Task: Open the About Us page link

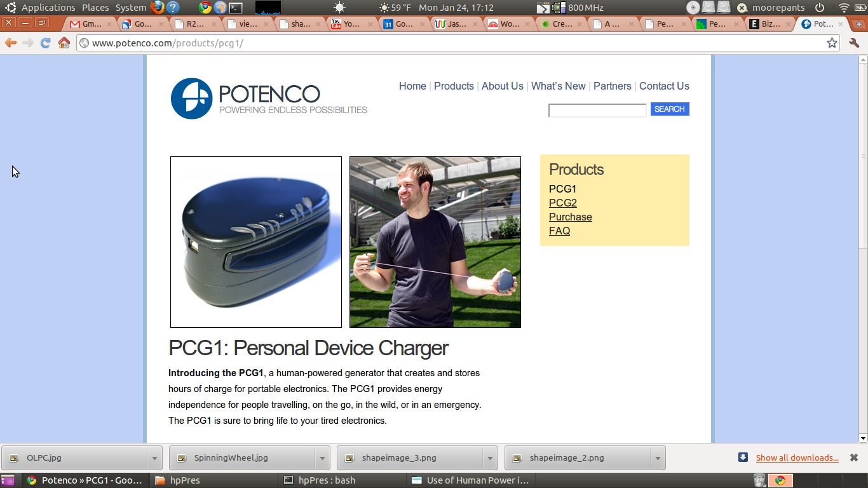Action: (503, 86)
